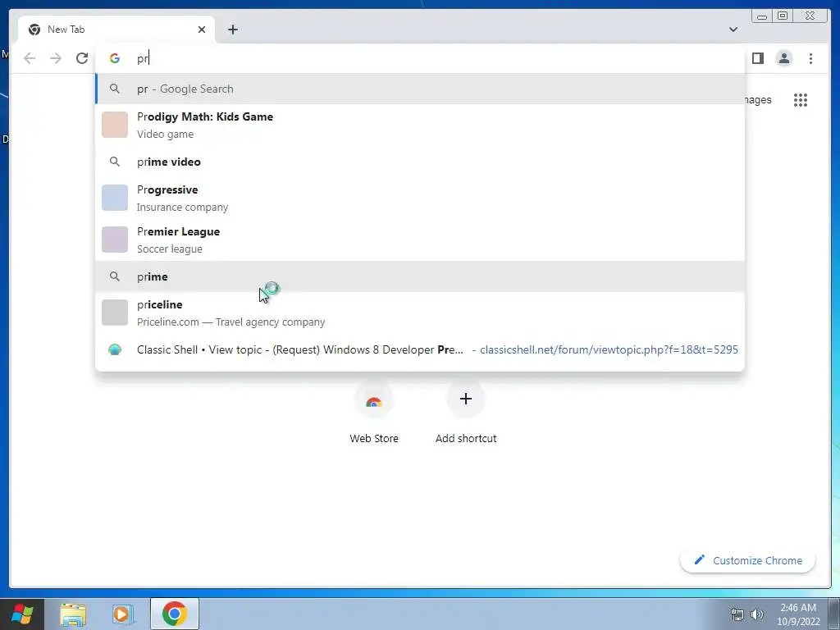Choose the 'prime' search suggestion
Screen dimensions: 840x630
pyautogui.click(x=420, y=276)
